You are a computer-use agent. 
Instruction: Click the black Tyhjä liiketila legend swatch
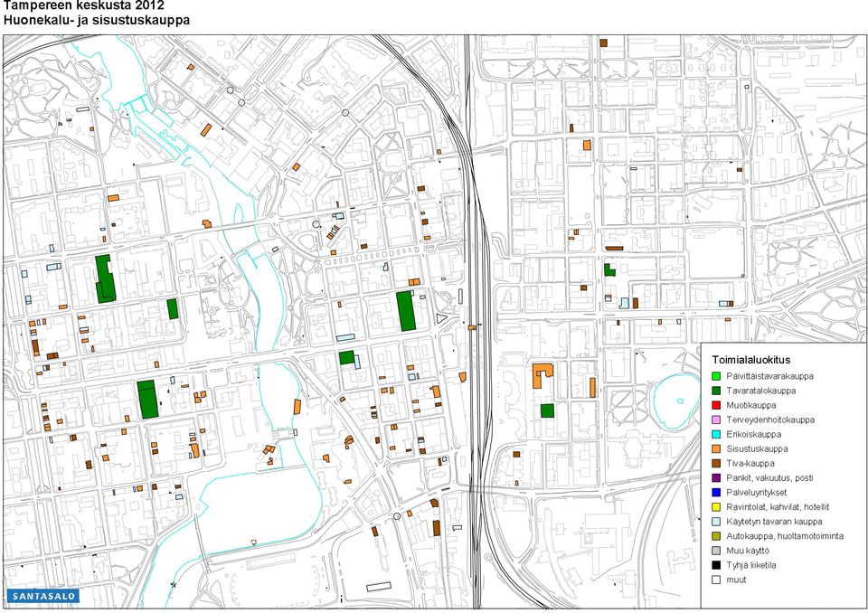click(x=716, y=565)
